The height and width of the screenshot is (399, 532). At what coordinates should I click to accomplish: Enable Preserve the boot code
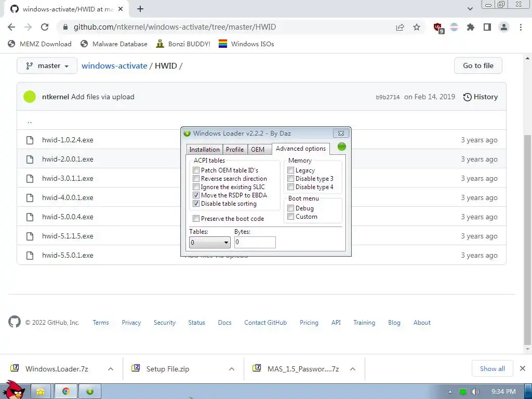pos(196,219)
